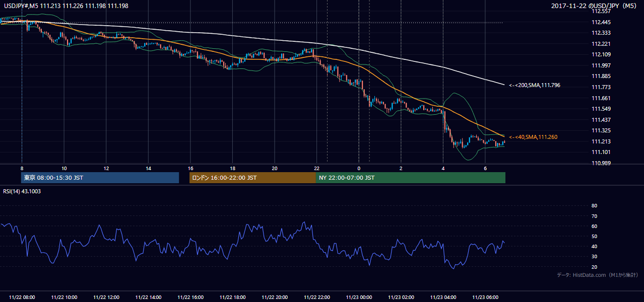Click price axis value 111.101
The height and width of the screenshot is (302, 644).
(601, 153)
